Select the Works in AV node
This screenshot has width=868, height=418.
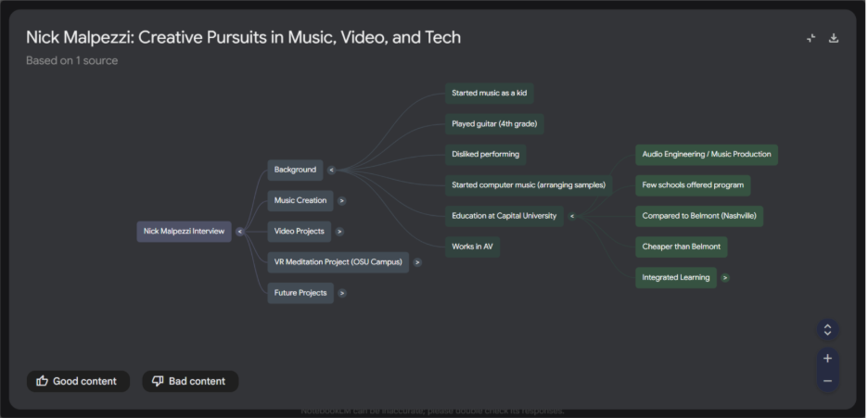(472, 247)
